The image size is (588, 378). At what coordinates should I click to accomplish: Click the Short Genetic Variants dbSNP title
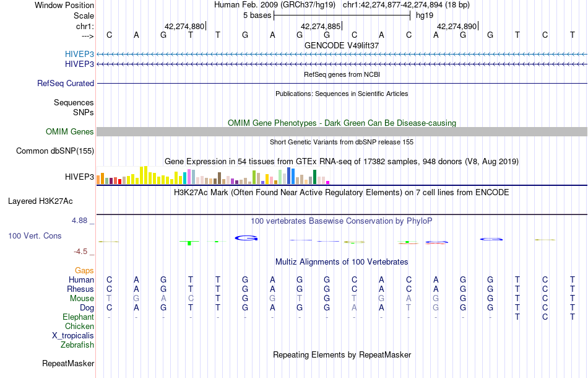pos(342,142)
